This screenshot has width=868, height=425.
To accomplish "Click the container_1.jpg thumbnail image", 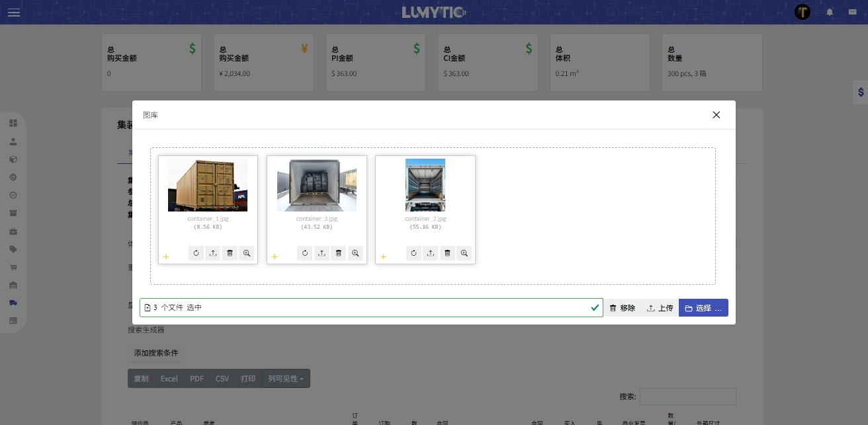I will click(x=208, y=185).
